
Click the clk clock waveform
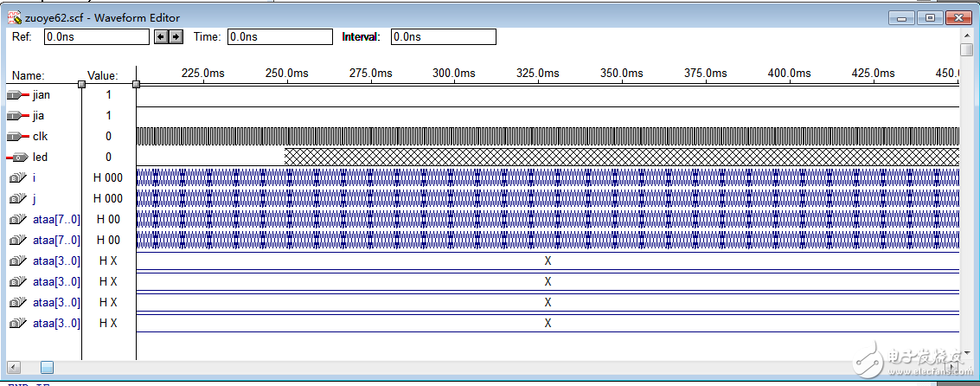coord(548,137)
